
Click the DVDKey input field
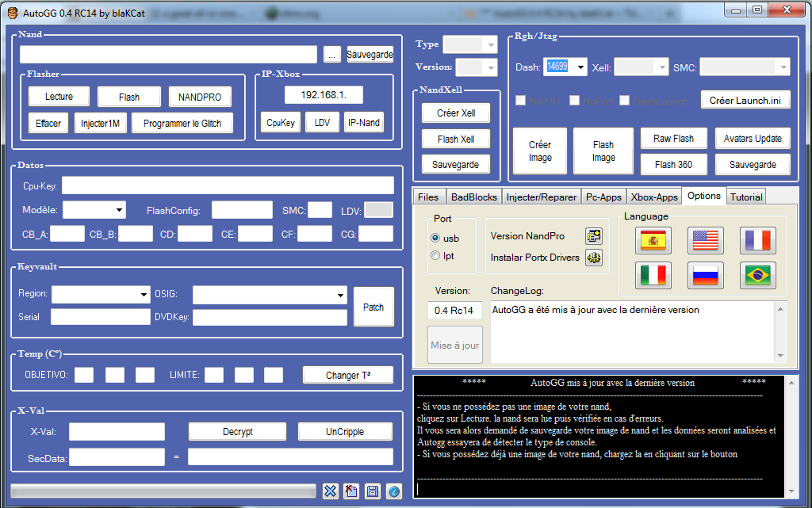coord(270,318)
